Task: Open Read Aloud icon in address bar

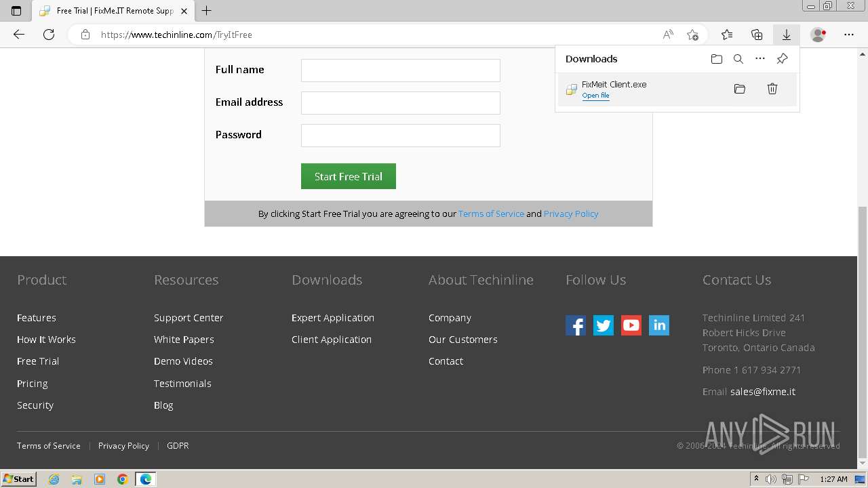Action: pyautogui.click(x=668, y=35)
